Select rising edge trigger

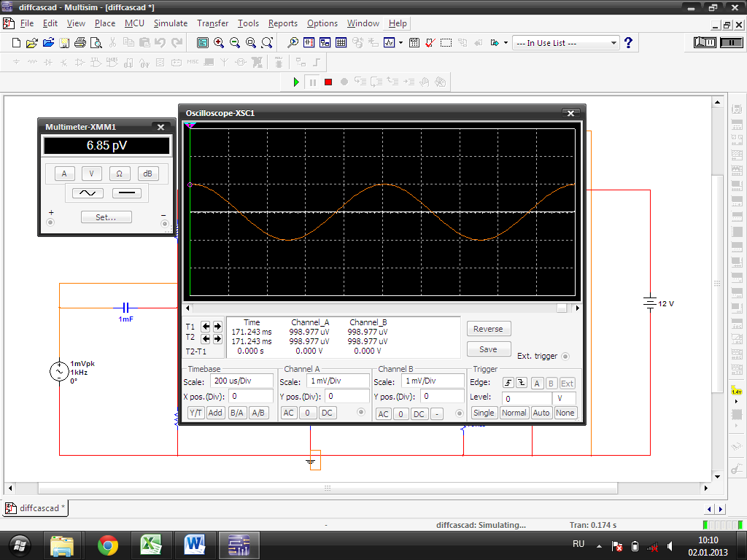click(x=508, y=383)
